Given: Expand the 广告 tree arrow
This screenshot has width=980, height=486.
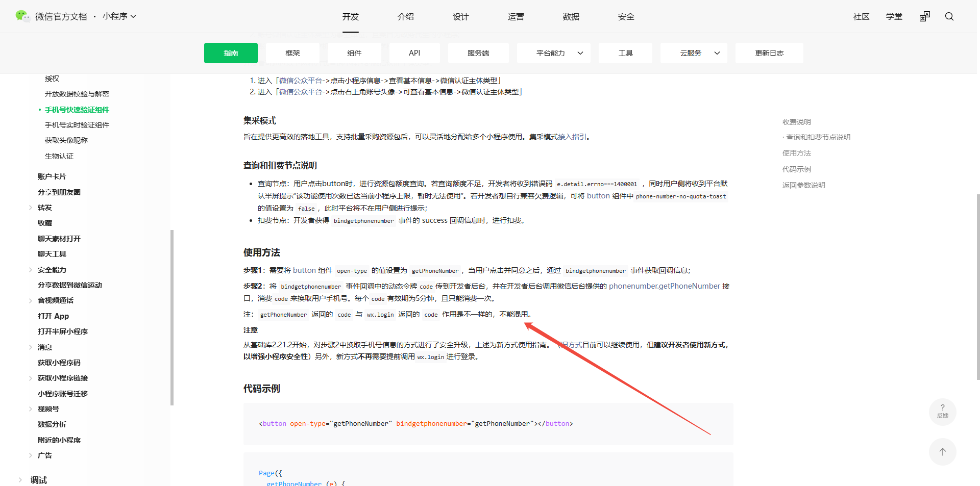Looking at the screenshot, I should click(31, 455).
